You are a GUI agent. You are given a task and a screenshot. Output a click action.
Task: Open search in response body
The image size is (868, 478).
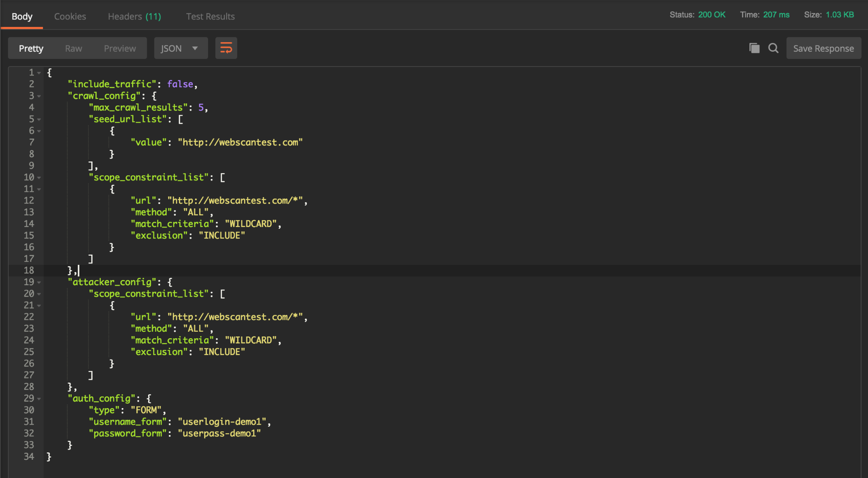(x=773, y=48)
